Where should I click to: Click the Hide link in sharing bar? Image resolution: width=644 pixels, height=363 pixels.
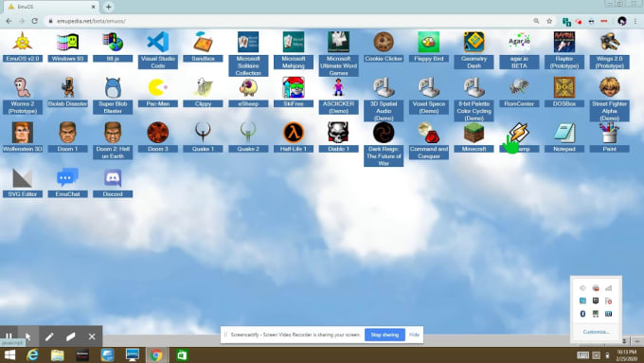[x=414, y=335]
